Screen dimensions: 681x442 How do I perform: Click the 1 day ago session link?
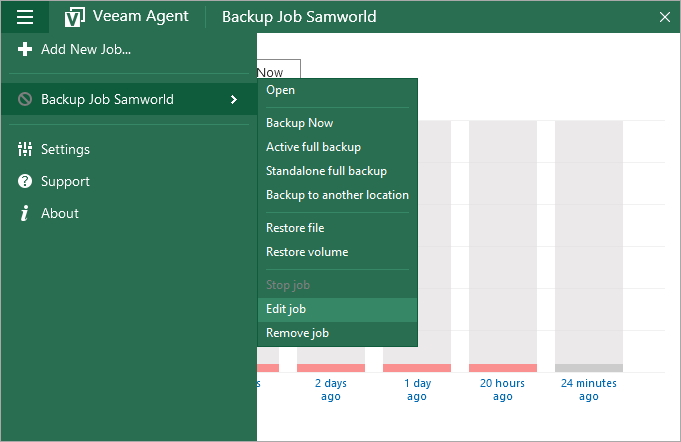coord(417,389)
